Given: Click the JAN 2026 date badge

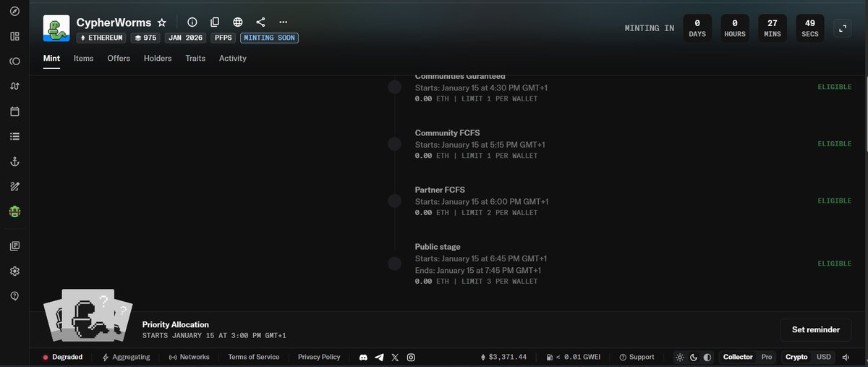Looking at the screenshot, I should tap(187, 38).
